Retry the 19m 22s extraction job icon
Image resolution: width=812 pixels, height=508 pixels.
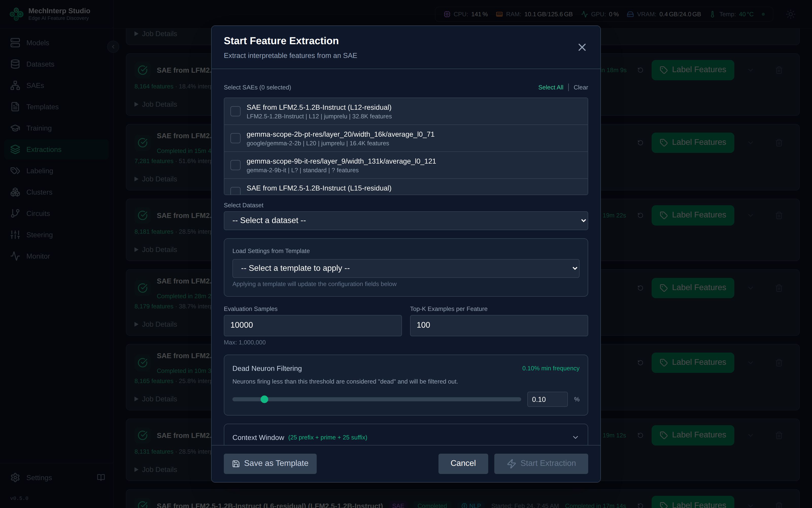(640, 215)
